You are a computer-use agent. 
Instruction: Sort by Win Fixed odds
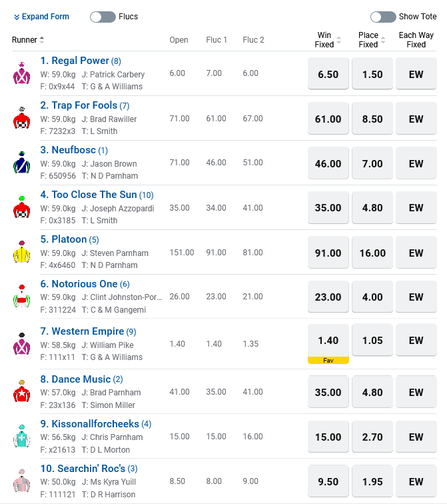(328, 40)
